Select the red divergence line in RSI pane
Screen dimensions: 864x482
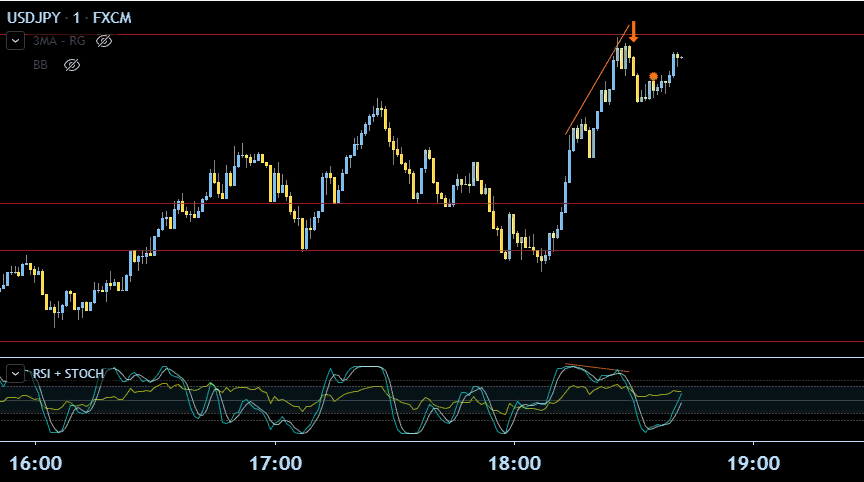point(596,368)
